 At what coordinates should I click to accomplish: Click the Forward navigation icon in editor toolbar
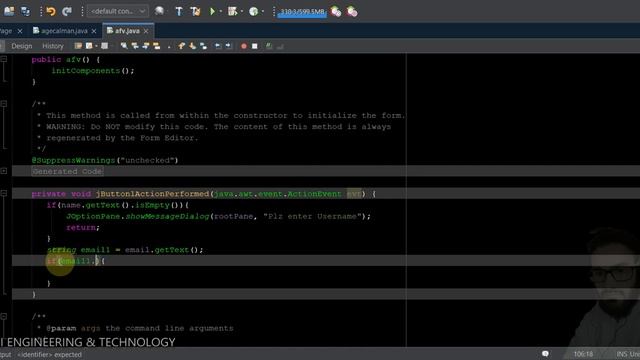click(104, 46)
